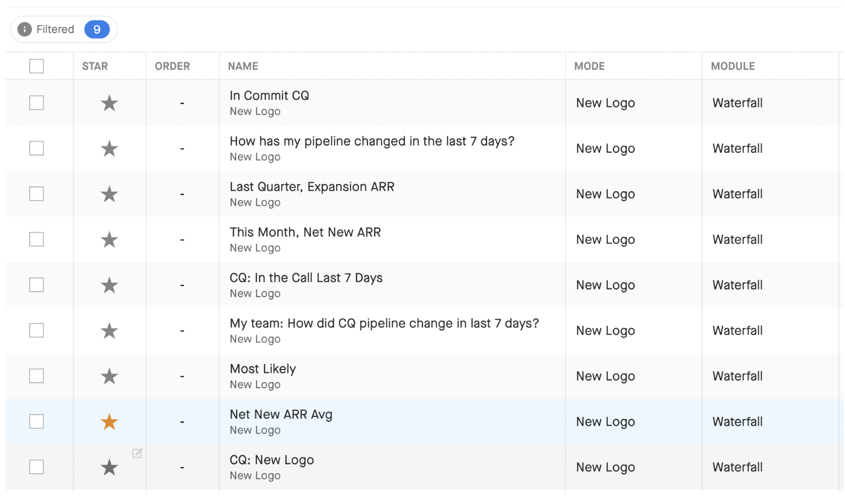Check the This Month, Net New ARR checkbox
The width and height of the screenshot is (845, 504).
tap(36, 239)
